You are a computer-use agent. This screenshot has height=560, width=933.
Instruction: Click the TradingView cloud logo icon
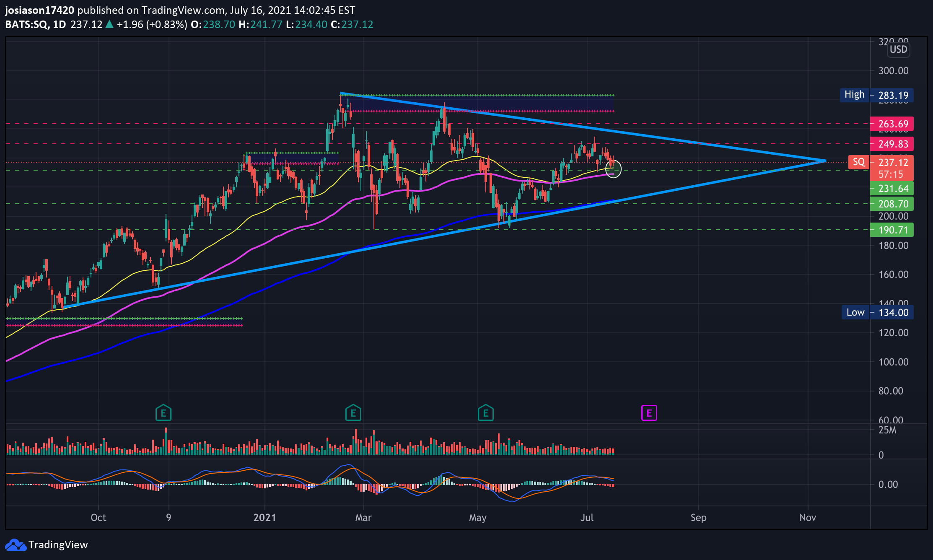click(x=15, y=545)
